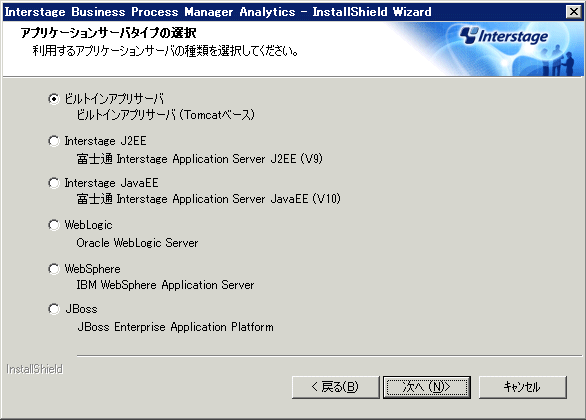This screenshot has height=420, width=586.
Task: Click the IBM WebSphere Application Server description
Action: (x=165, y=285)
